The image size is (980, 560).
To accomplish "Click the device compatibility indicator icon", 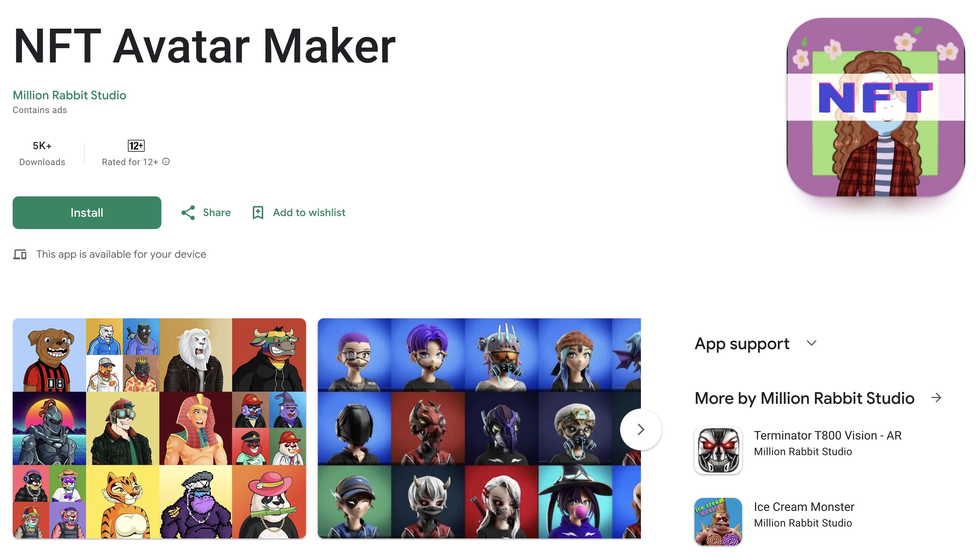I will click(21, 254).
